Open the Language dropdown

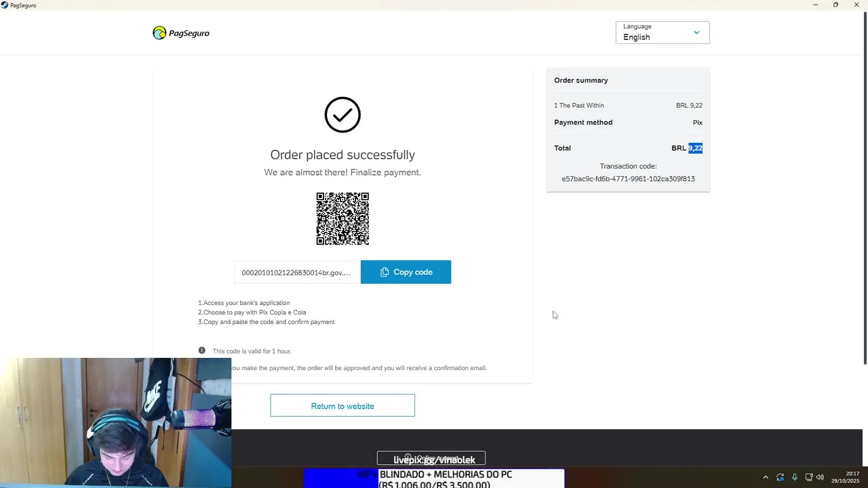(663, 33)
